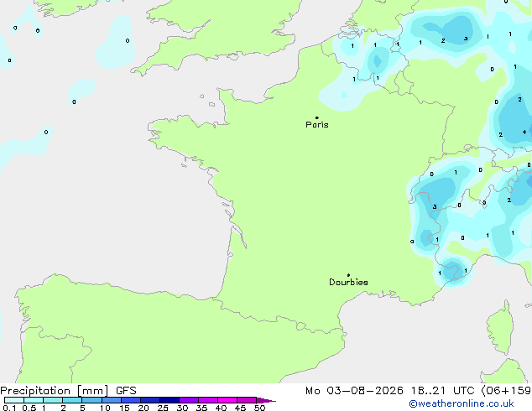
Task: Click the forecast date "Mo 03-08-2026 18..21 UTC"
Action: pos(390,391)
